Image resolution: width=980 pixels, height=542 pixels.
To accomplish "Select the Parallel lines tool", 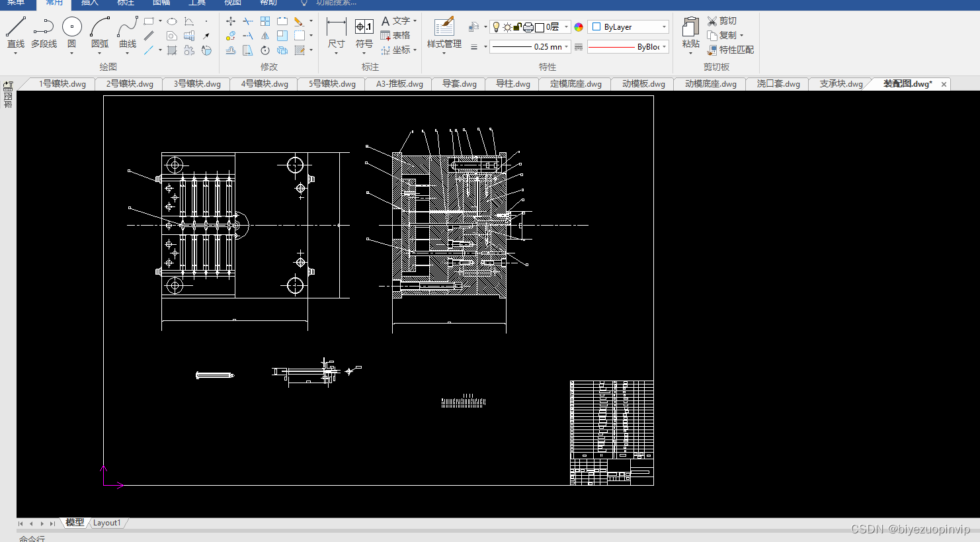I will click(x=149, y=36).
